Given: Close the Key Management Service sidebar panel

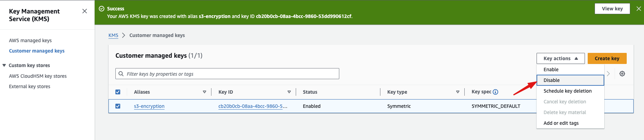Looking at the screenshot, I should tap(85, 11).
